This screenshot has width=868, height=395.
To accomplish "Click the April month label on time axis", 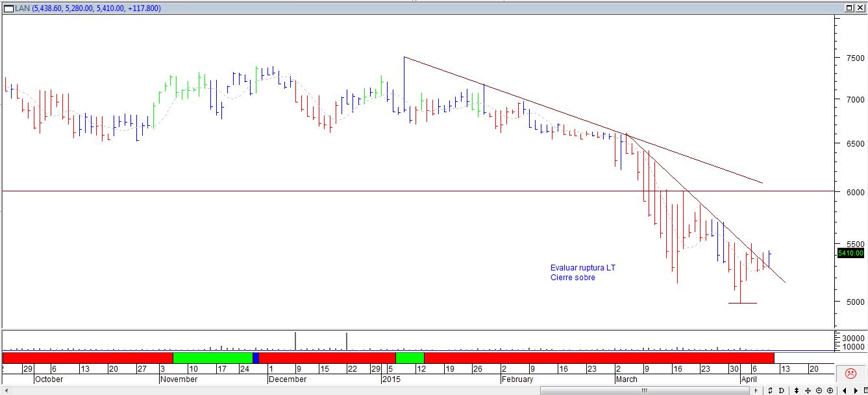I will coord(749,379).
